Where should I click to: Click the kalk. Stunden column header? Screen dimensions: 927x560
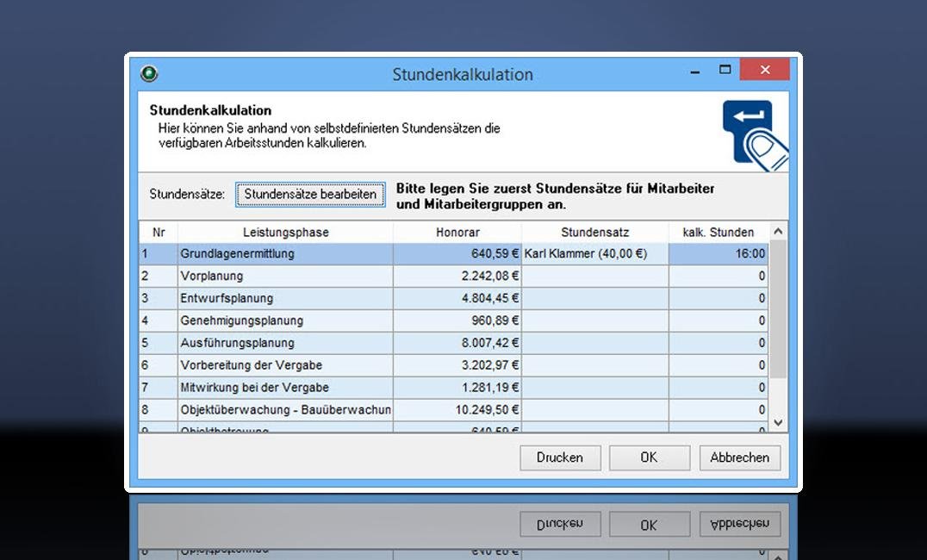[x=719, y=233]
